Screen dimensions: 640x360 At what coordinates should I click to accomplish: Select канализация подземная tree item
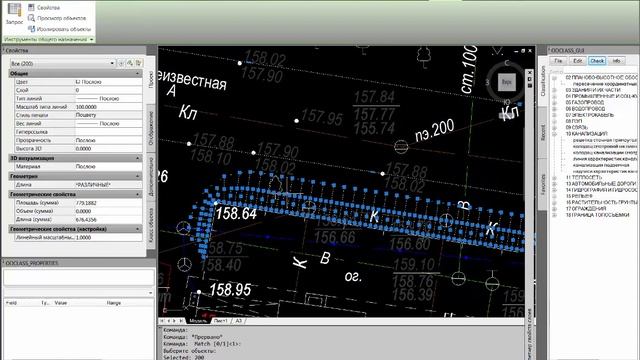(601, 165)
